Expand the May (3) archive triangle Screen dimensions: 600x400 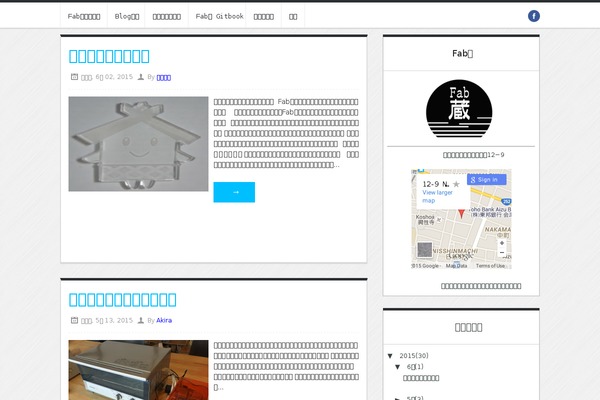tap(398, 398)
